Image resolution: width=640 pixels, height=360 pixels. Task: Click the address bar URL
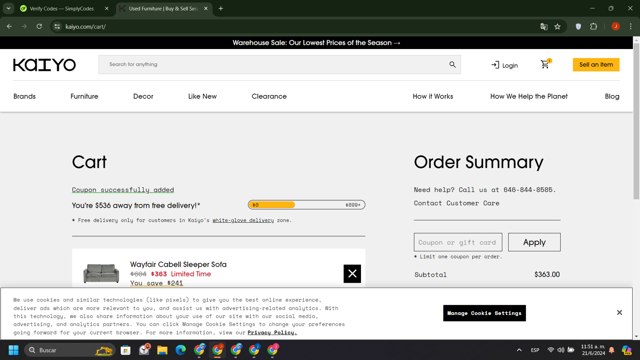click(86, 27)
